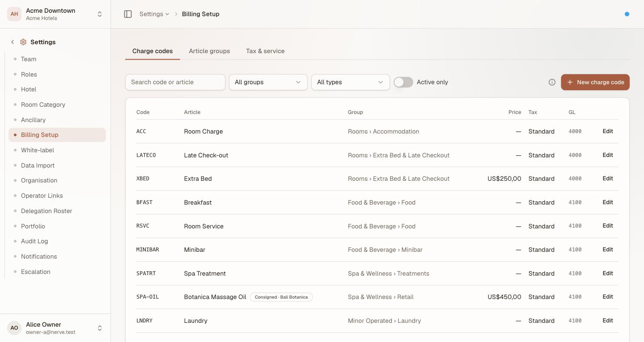Click the GL column header
Screen dimensions: 644x342
(572, 112)
